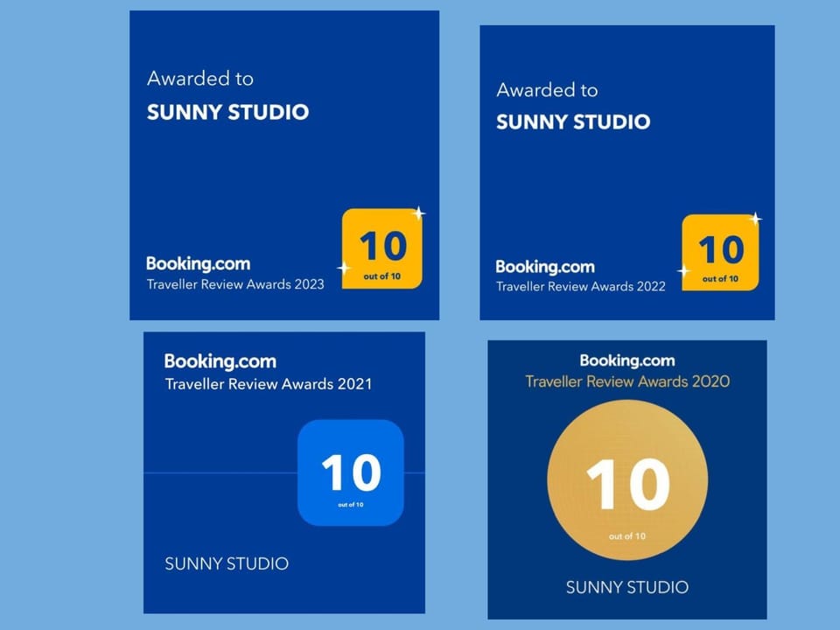The image size is (840, 630).
Task: Click SUNNY STUDIO text below the gold circle
Action: click(x=627, y=587)
